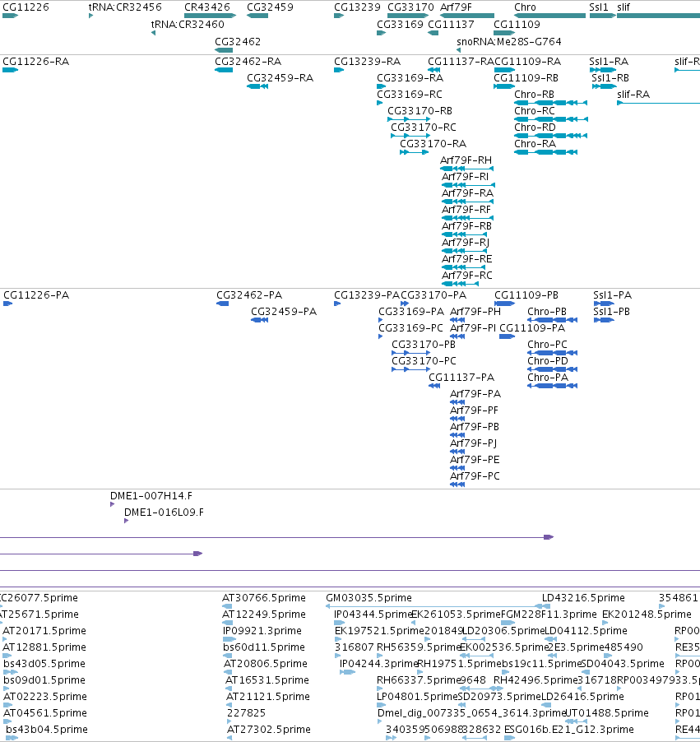Screen dimensions: 700x742
Task: Open the Arf79F-RH transcript label
Action: (x=466, y=160)
